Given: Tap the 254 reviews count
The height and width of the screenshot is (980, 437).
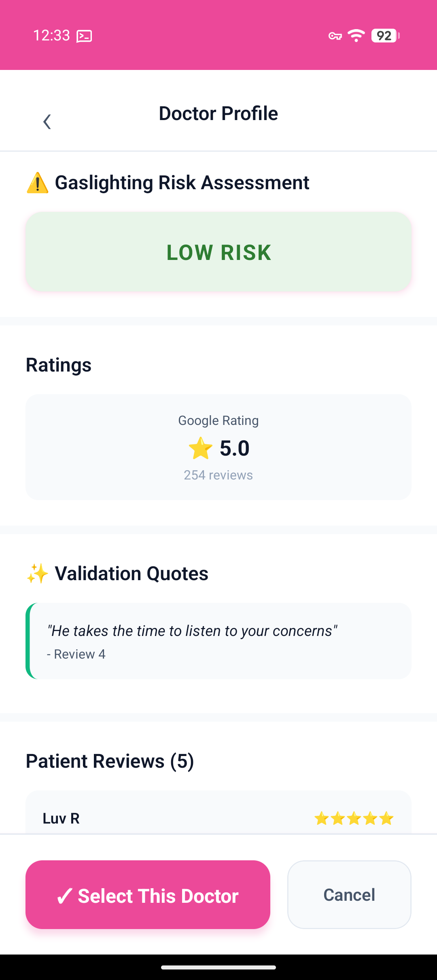Looking at the screenshot, I should pos(218,475).
